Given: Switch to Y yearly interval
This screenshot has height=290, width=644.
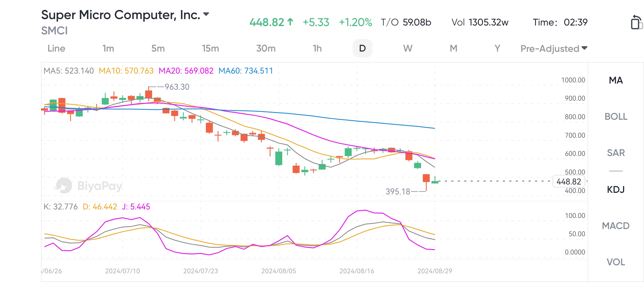Looking at the screenshot, I should [x=497, y=48].
